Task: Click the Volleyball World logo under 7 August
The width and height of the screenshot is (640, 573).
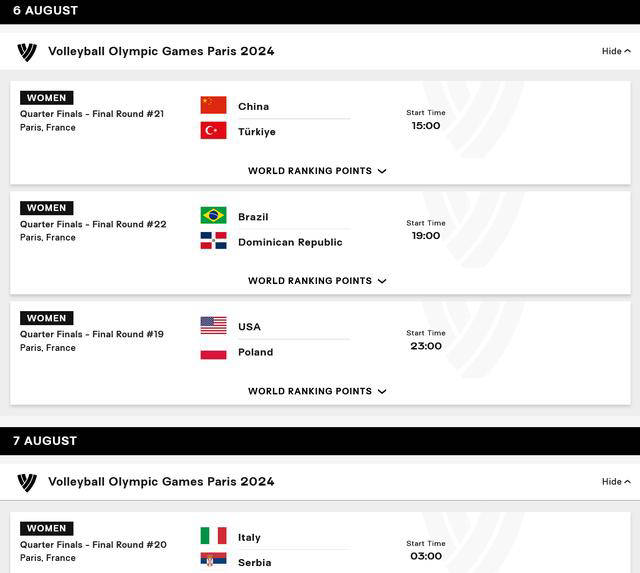Action: coord(27,482)
